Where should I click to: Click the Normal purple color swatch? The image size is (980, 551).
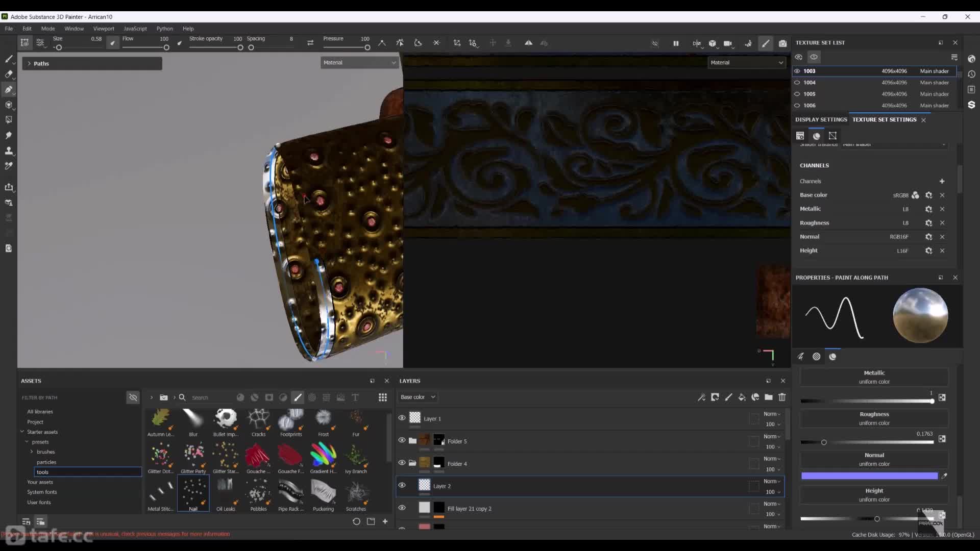[869, 476]
